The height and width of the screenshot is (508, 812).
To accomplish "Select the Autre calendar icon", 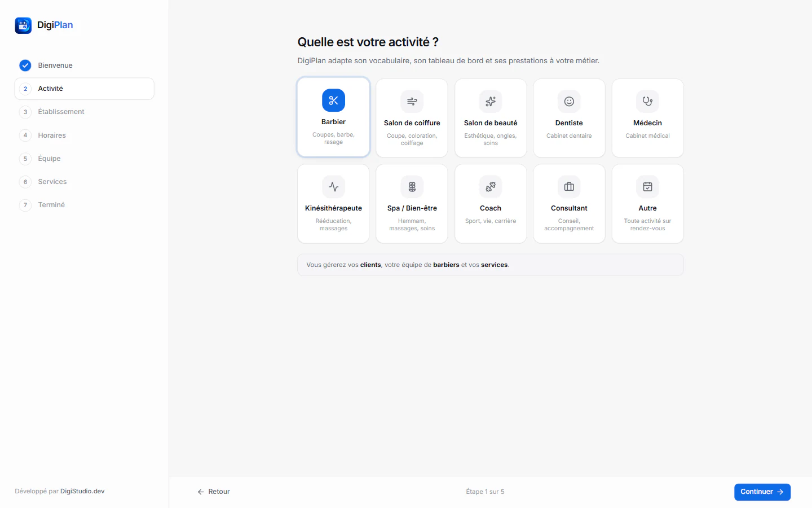I will click(x=647, y=187).
